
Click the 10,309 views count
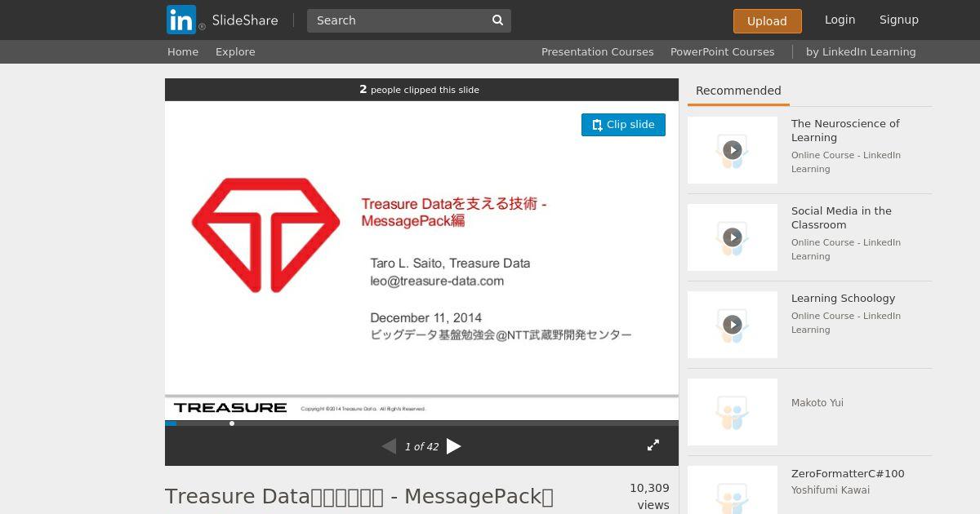click(649, 496)
